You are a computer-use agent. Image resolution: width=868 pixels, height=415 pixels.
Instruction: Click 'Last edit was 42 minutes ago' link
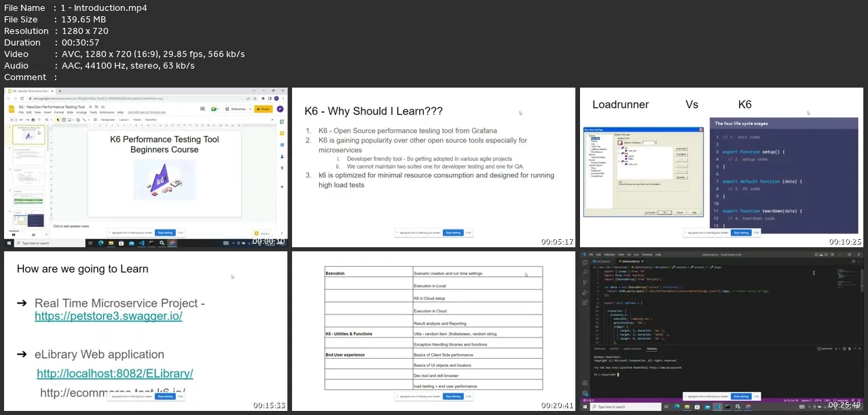pos(147,112)
